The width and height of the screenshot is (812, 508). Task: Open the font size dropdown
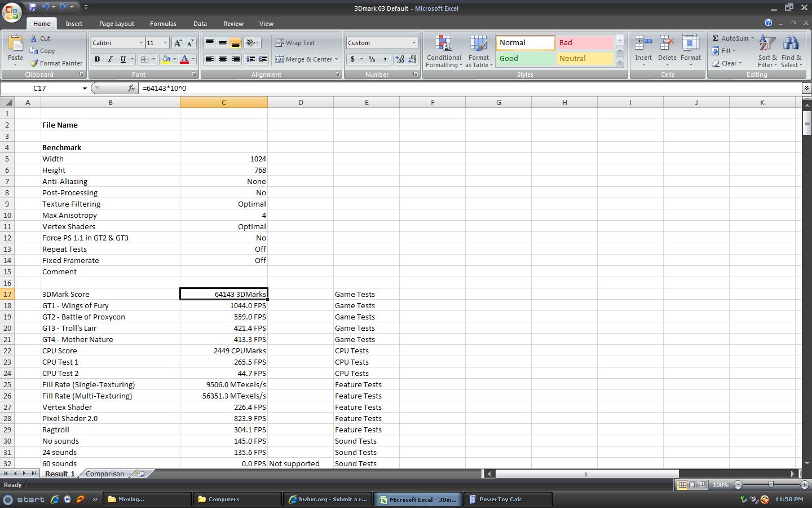(165, 43)
